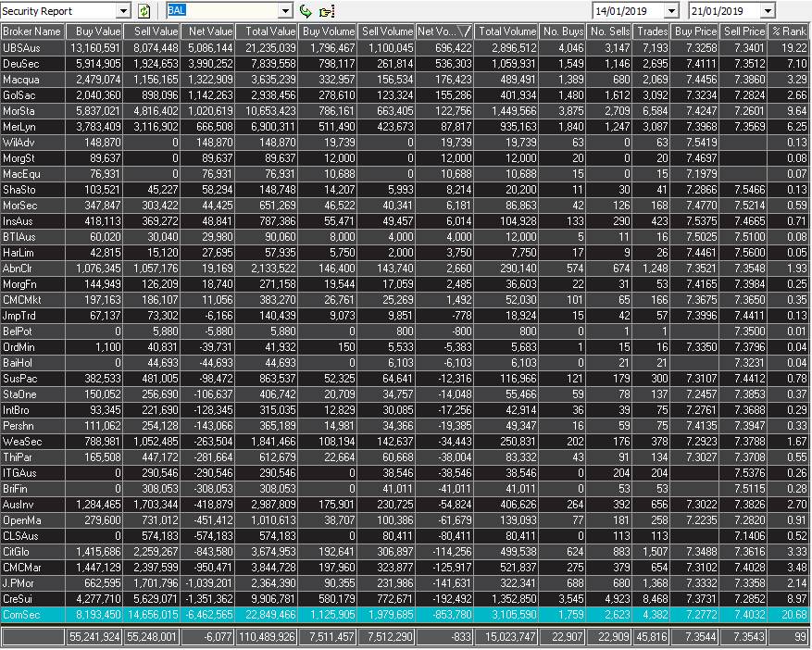Select the MacEqu broker name
Viewport: 812px width, 650px height.
tap(21, 174)
